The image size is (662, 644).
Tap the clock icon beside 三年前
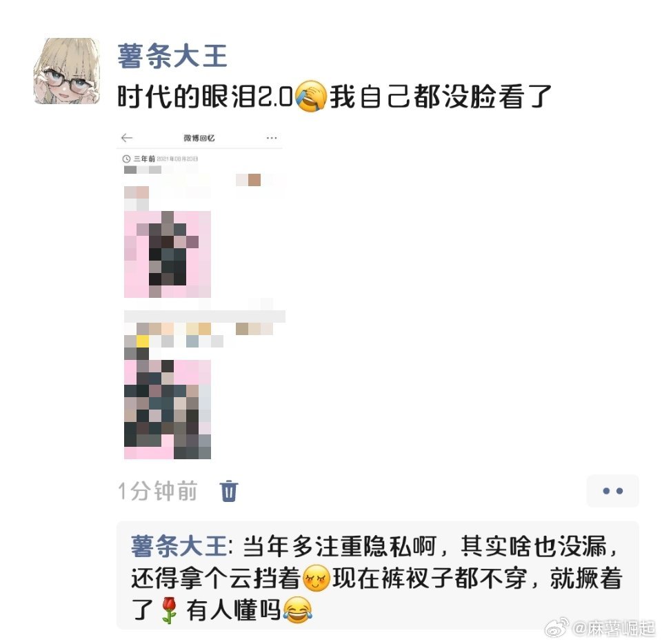pos(126,159)
